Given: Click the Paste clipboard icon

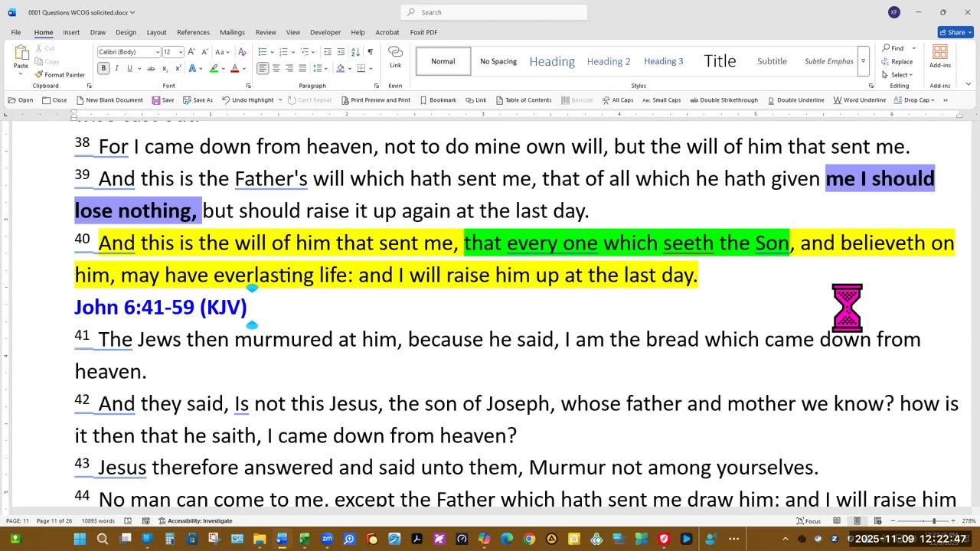Looking at the screenshot, I should 21,54.
